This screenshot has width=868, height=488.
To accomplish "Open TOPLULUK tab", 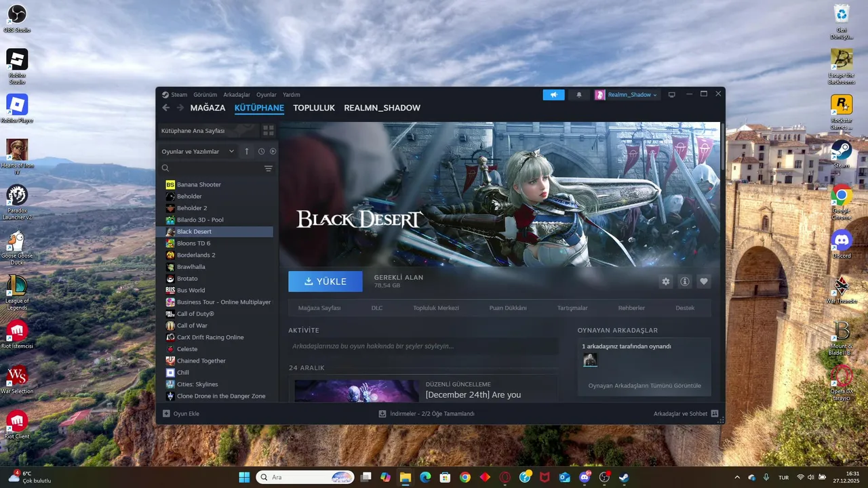I will click(x=314, y=108).
